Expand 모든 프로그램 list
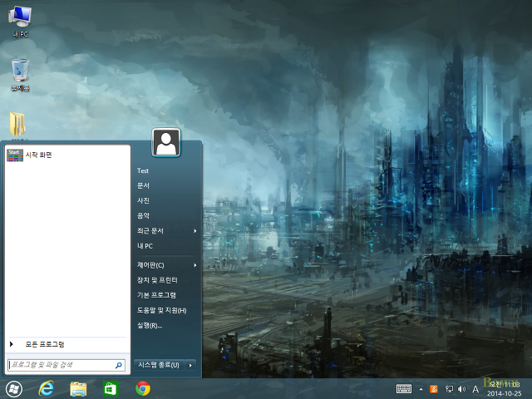This screenshot has height=399, width=532. (x=67, y=344)
